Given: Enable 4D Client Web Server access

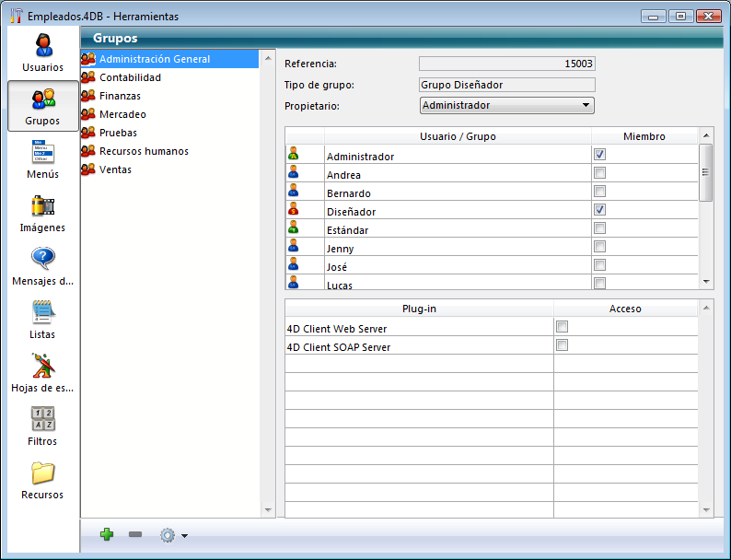Looking at the screenshot, I should coord(563,327).
